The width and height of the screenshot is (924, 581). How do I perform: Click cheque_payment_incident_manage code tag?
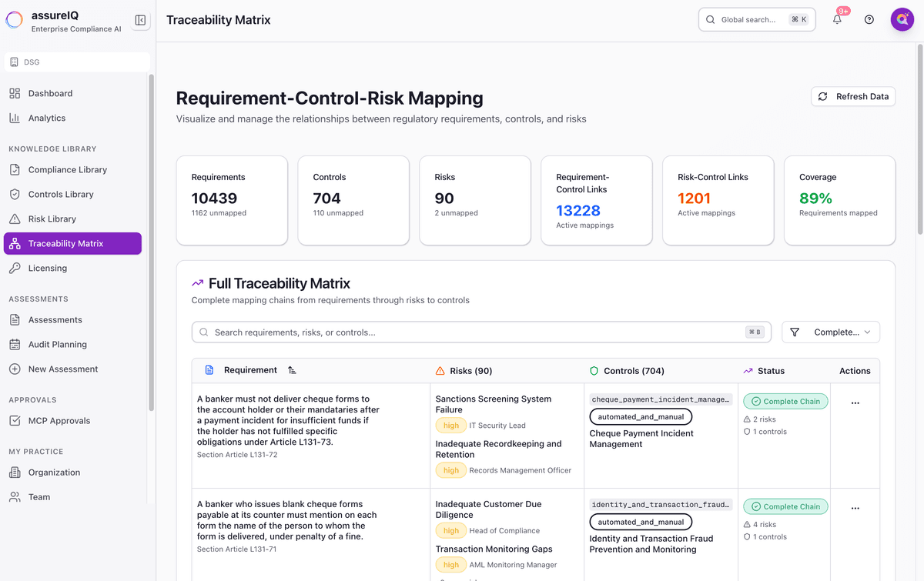coord(661,399)
